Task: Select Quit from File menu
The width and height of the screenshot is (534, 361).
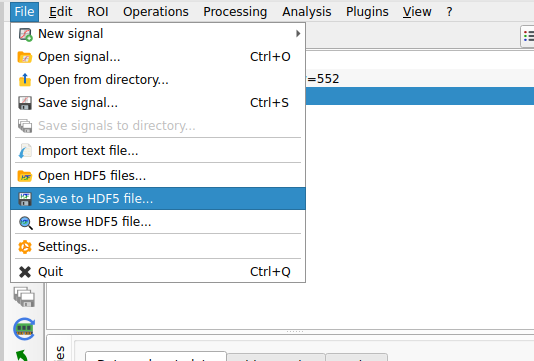Action: point(158,272)
